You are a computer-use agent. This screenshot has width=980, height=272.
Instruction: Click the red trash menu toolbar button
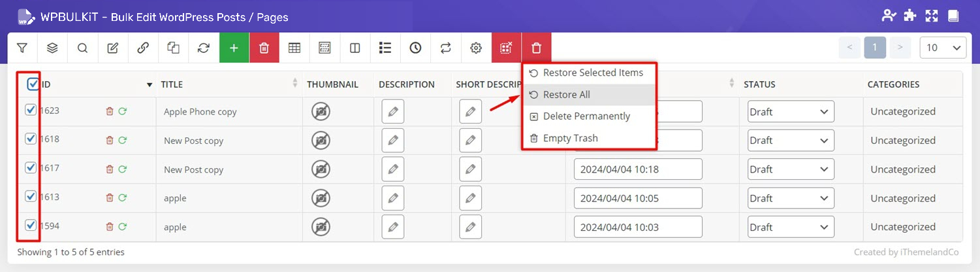[536, 48]
